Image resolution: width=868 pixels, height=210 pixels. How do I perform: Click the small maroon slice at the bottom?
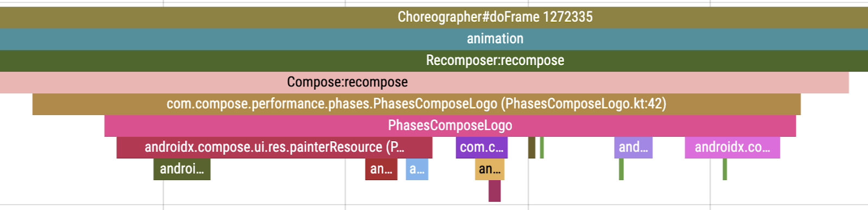coord(494,190)
